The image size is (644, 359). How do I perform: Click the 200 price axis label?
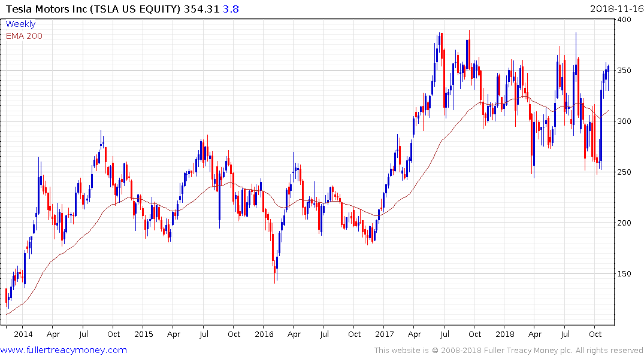coord(624,223)
